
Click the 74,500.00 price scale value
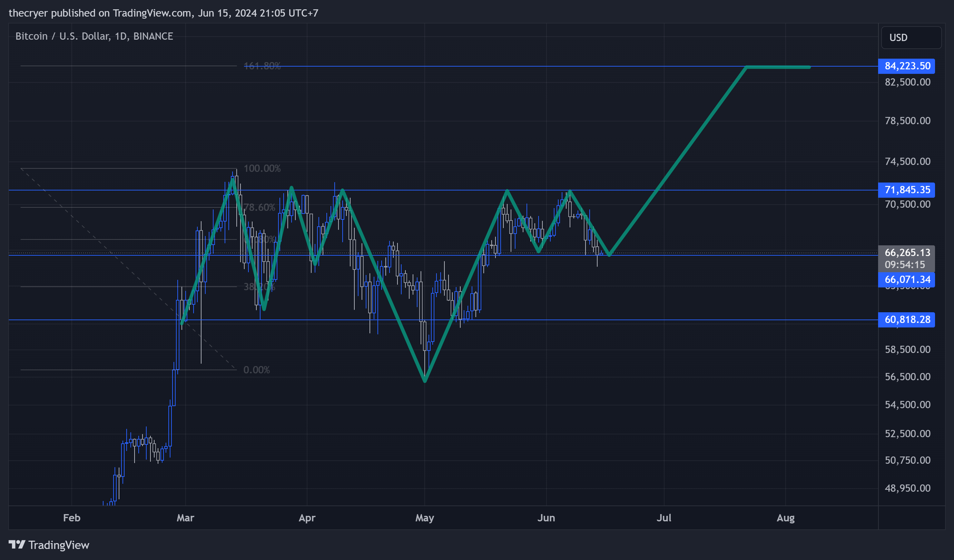coord(907,161)
